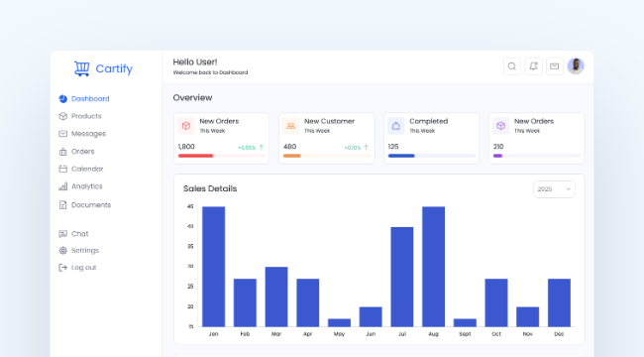This screenshot has height=357, width=644.
Task: Click the Products box icon
Action: click(x=62, y=116)
